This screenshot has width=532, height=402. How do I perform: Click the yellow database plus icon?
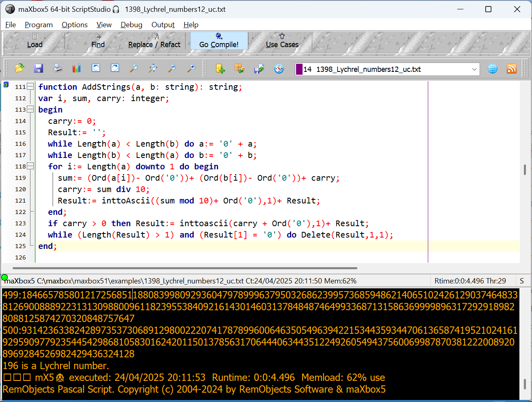pos(220,69)
